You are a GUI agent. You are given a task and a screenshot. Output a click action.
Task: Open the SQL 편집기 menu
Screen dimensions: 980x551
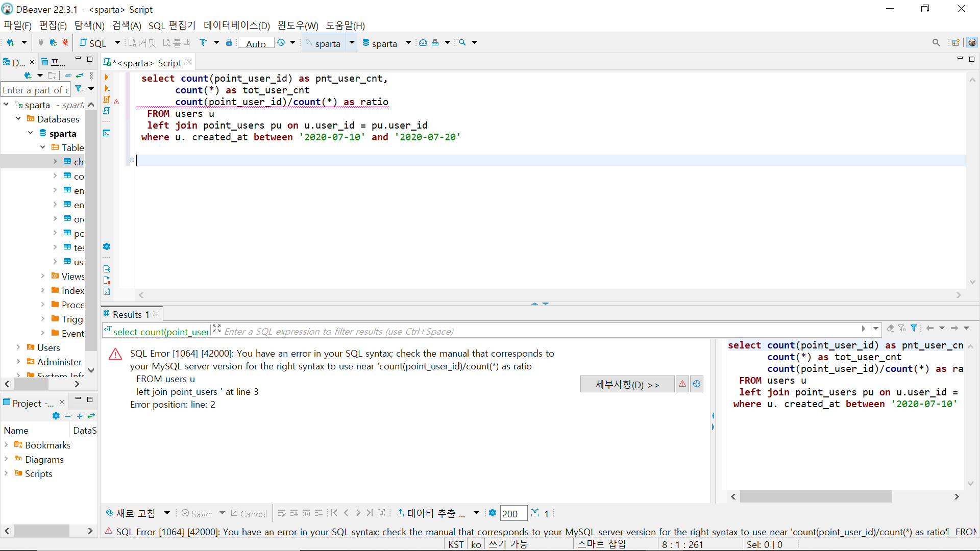172,26
